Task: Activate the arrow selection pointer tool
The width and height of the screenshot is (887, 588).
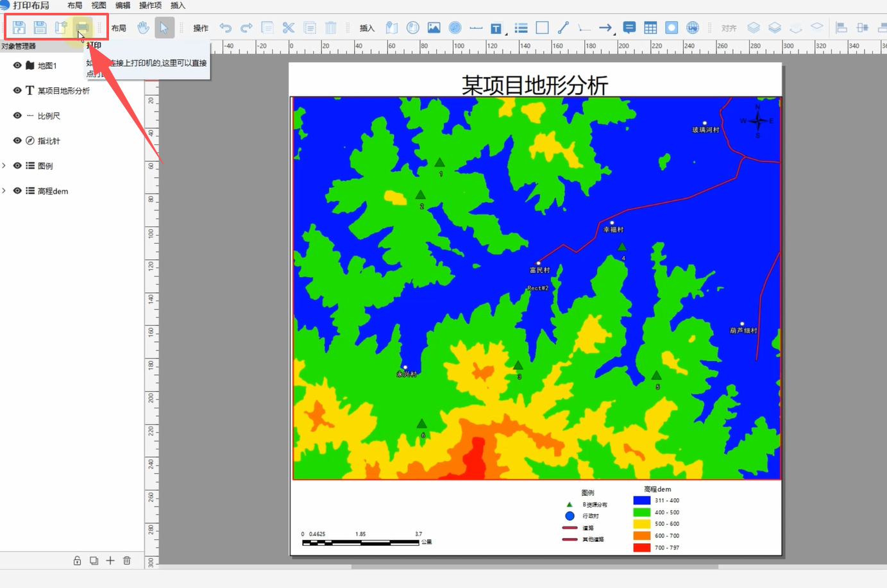Action: tap(164, 28)
